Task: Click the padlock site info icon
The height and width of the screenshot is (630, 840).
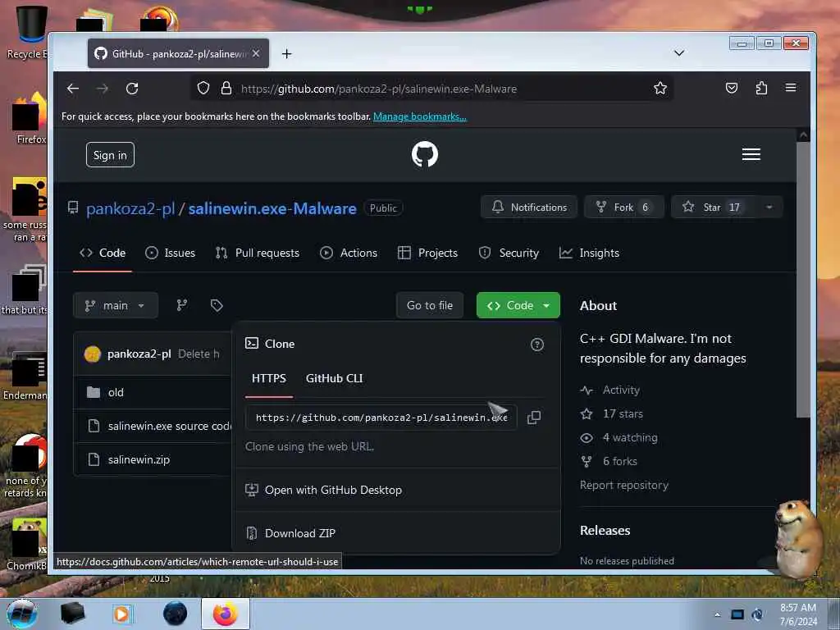Action: 226,89
